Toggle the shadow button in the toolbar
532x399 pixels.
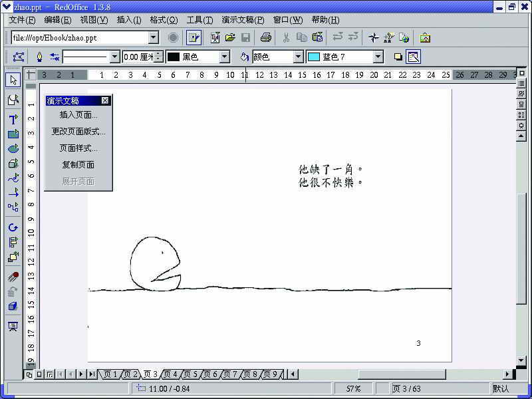tap(398, 57)
